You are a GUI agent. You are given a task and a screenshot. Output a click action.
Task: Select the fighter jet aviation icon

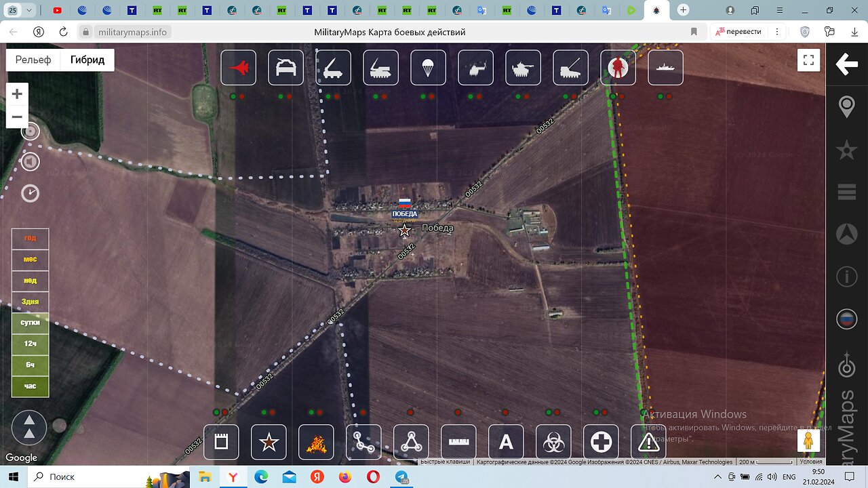239,68
